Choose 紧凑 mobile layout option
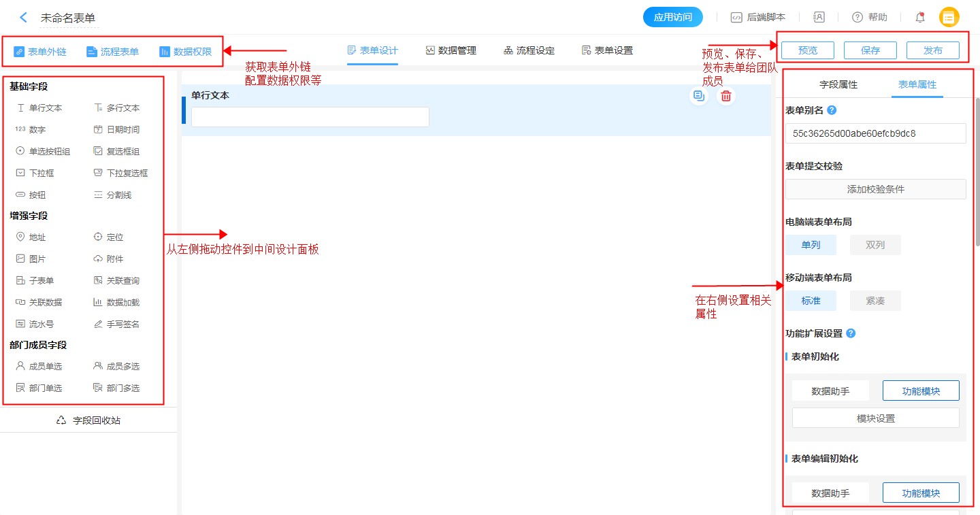Screen dimensions: 980x515 click(x=875, y=301)
